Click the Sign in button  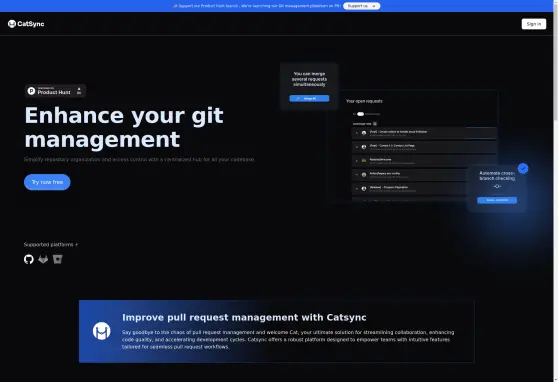(x=534, y=24)
